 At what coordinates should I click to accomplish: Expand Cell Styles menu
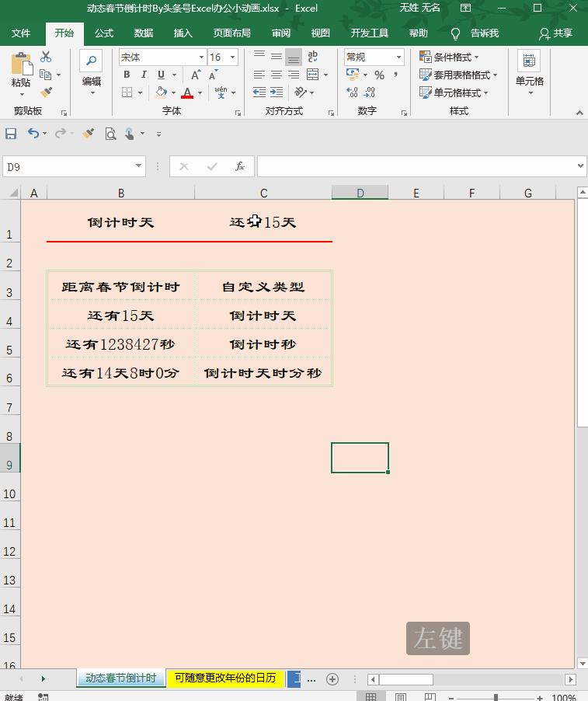454,92
